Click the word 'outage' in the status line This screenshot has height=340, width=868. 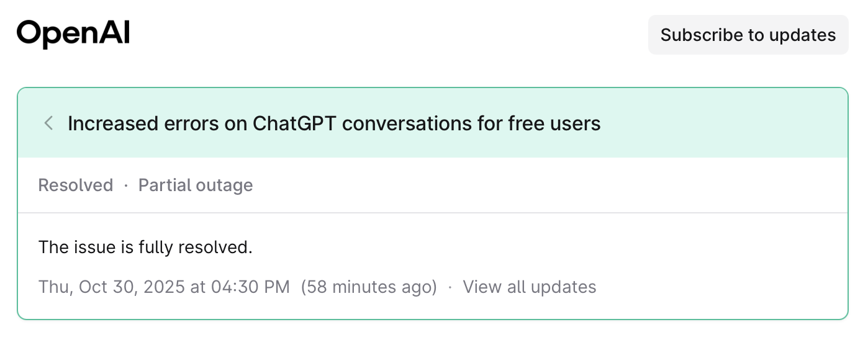(226, 185)
